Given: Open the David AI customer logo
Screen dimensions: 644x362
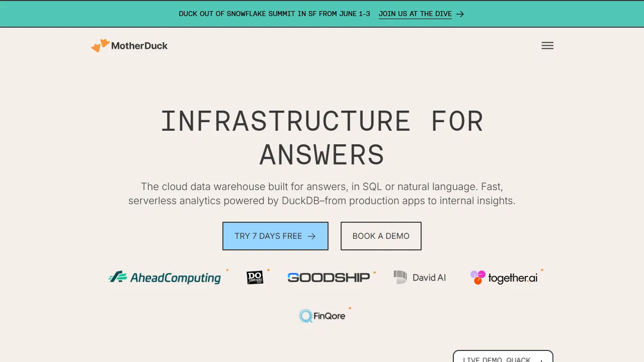Looking at the screenshot, I should 420,278.
